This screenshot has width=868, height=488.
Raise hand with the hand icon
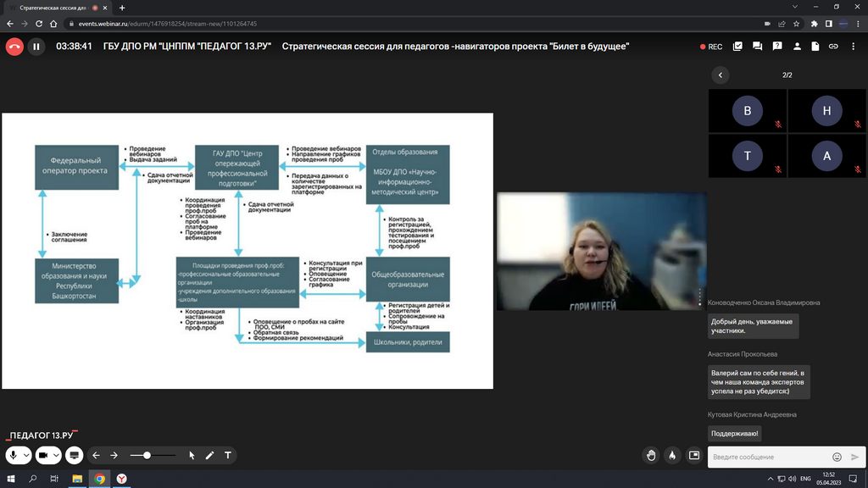click(651, 455)
